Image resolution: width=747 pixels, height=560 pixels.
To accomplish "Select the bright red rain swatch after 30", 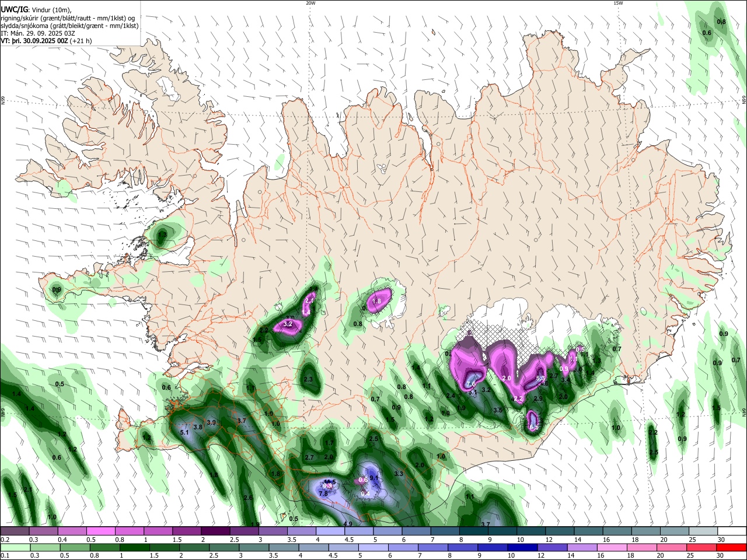I will pyautogui.click(x=731, y=547).
